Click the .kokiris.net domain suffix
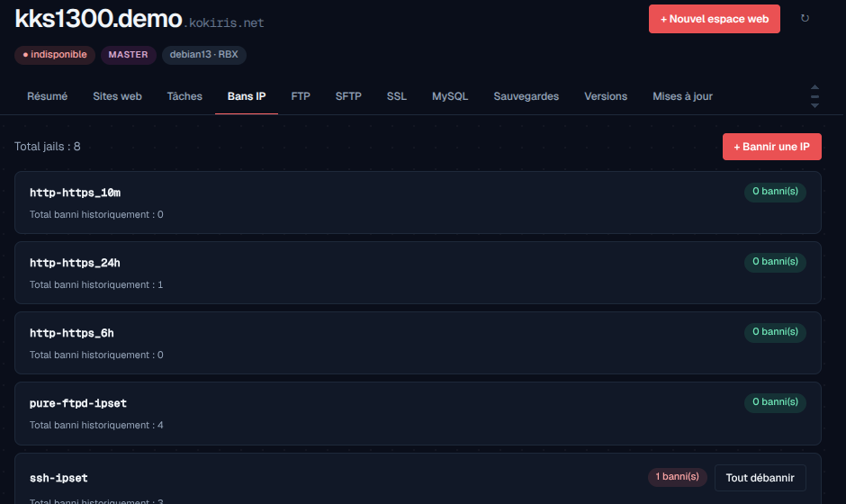This screenshot has width=846, height=504. [224, 22]
